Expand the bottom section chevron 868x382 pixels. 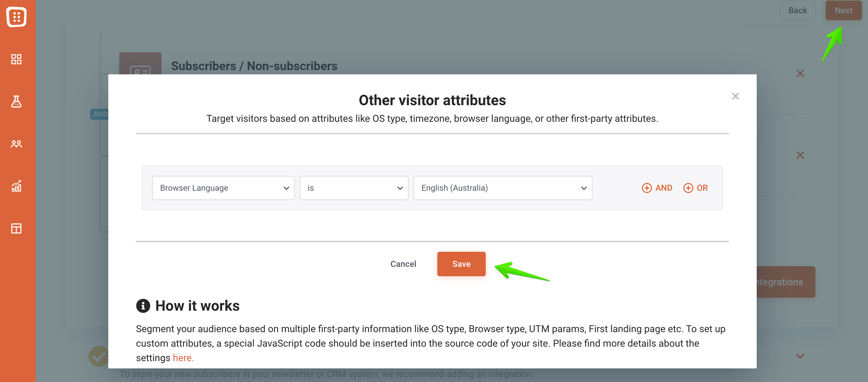click(800, 356)
